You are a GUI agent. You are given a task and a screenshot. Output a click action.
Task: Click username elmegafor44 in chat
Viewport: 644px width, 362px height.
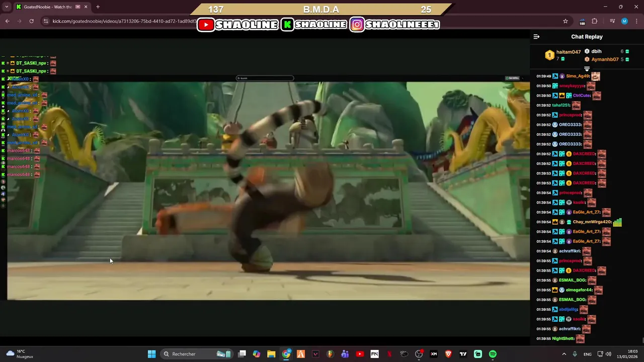click(579, 290)
